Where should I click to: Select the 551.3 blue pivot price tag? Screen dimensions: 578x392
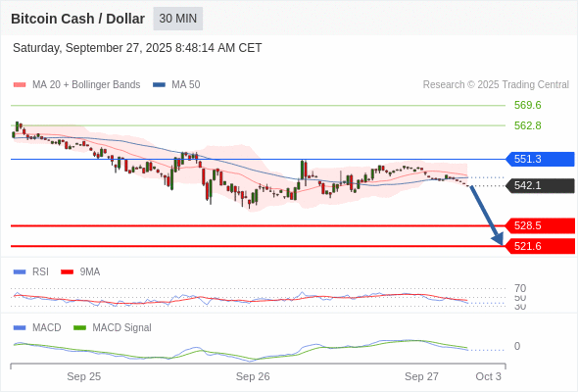(x=540, y=159)
